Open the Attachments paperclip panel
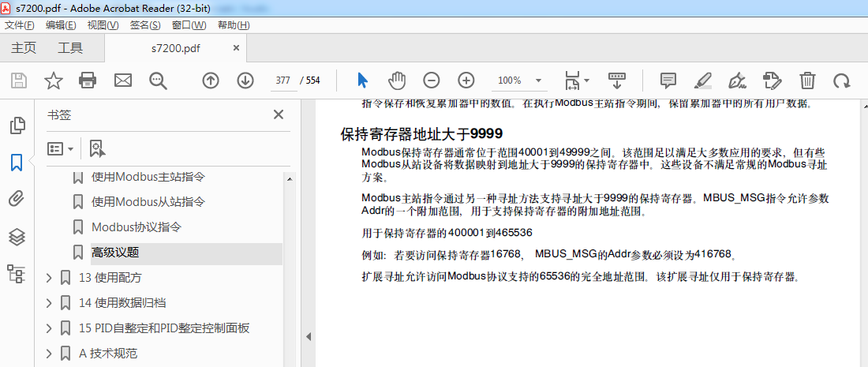The image size is (868, 367). [17, 199]
